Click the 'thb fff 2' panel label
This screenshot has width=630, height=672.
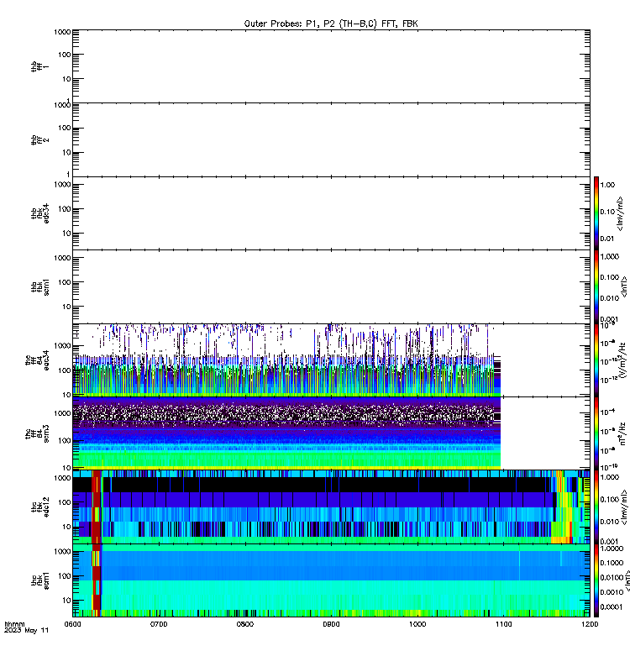(x=39, y=139)
